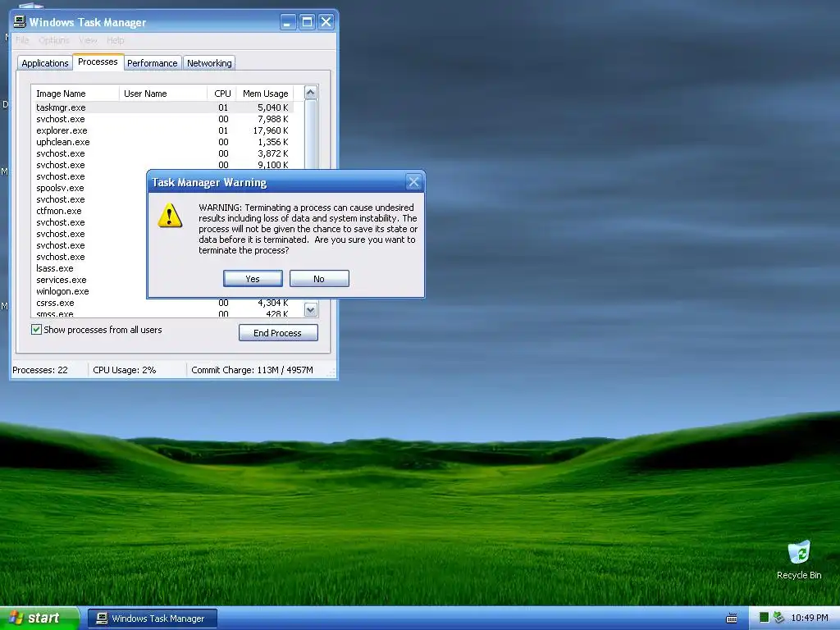This screenshot has width=840, height=630.
Task: Click the CPU Usage: 2% status entry
Action: (125, 370)
